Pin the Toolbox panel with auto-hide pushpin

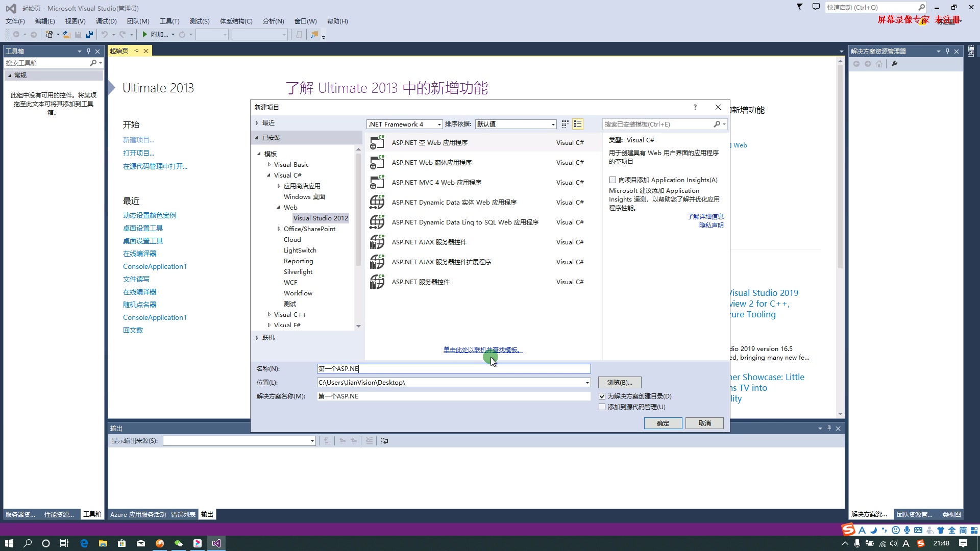[x=88, y=51]
